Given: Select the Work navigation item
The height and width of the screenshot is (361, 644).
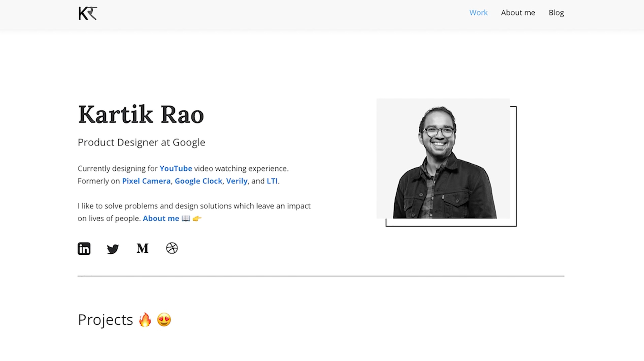Looking at the screenshot, I should (x=478, y=12).
